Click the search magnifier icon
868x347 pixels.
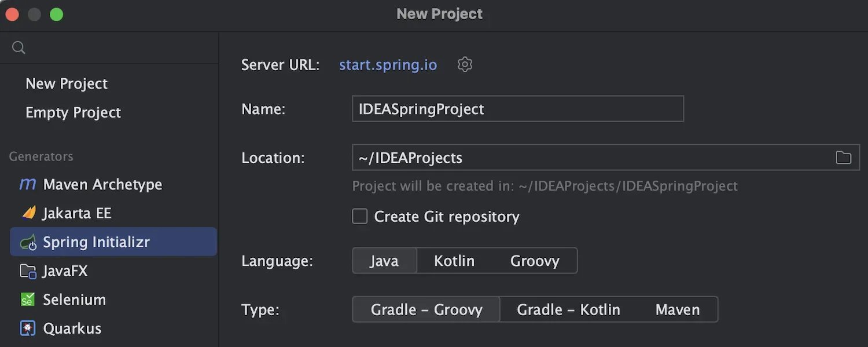19,48
